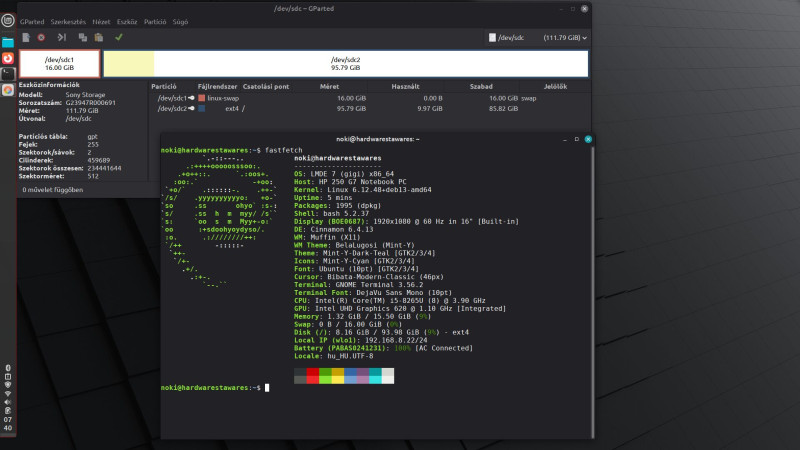Image resolution: width=800 pixels, height=450 pixels.
Task: Click the Partíció column header
Action: coord(164,87)
